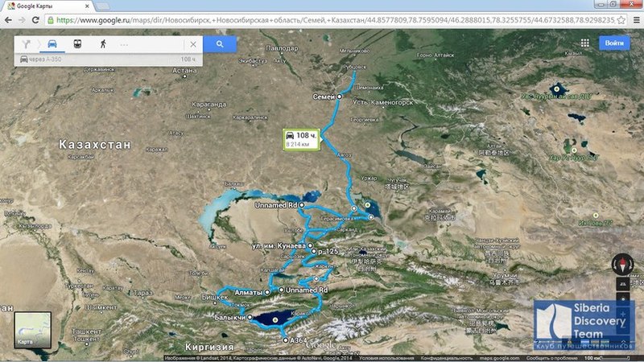Click the compass rotate control
Image resolution: width=644 pixels, height=362 pixels.
pyautogui.click(x=622, y=264)
